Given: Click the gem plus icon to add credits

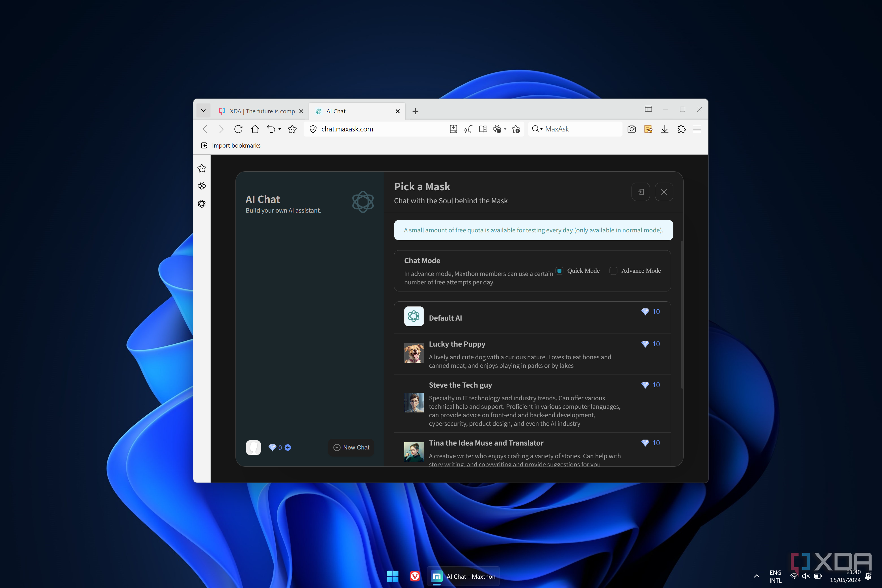Looking at the screenshot, I should 287,448.
